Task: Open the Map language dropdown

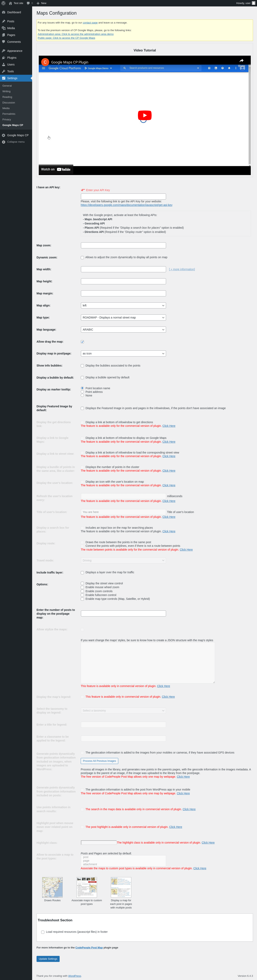Action: [x=123, y=330]
